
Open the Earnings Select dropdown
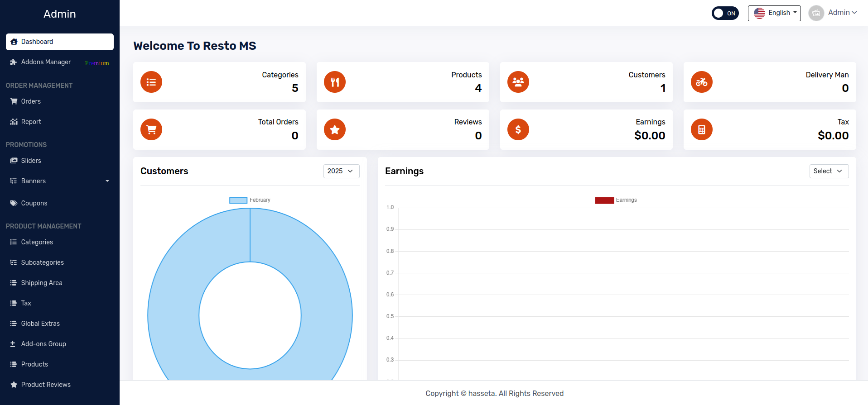pyautogui.click(x=829, y=171)
